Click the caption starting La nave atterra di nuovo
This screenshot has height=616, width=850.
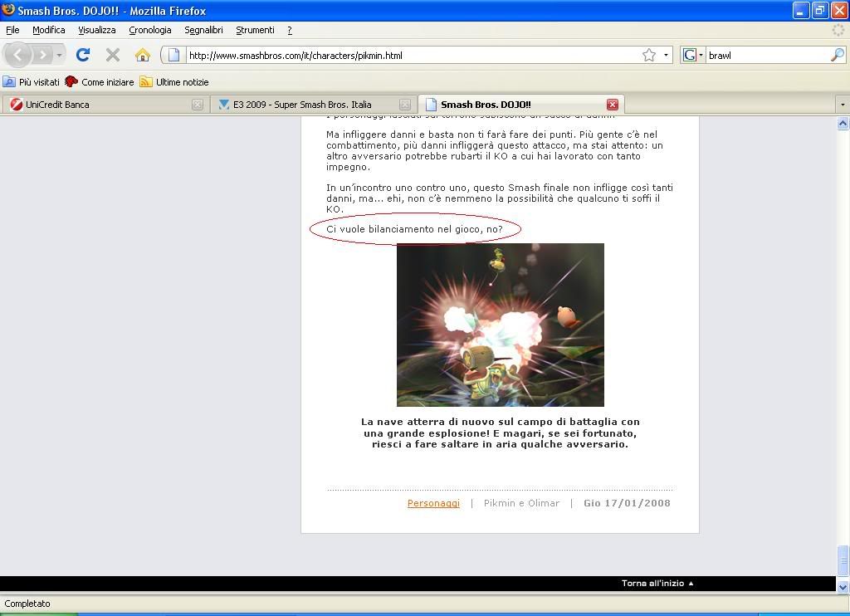point(501,433)
